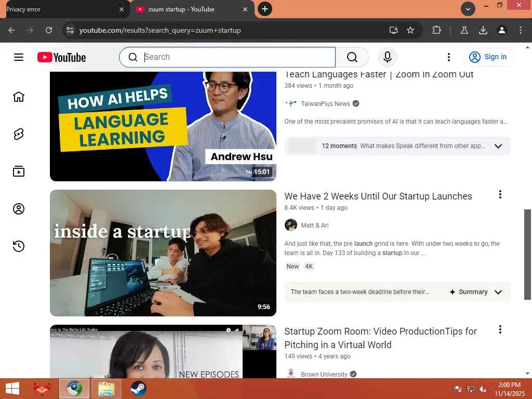Screen dimensions: 532x399
Task: Open Home from the left sidebar
Action: (x=19, y=97)
